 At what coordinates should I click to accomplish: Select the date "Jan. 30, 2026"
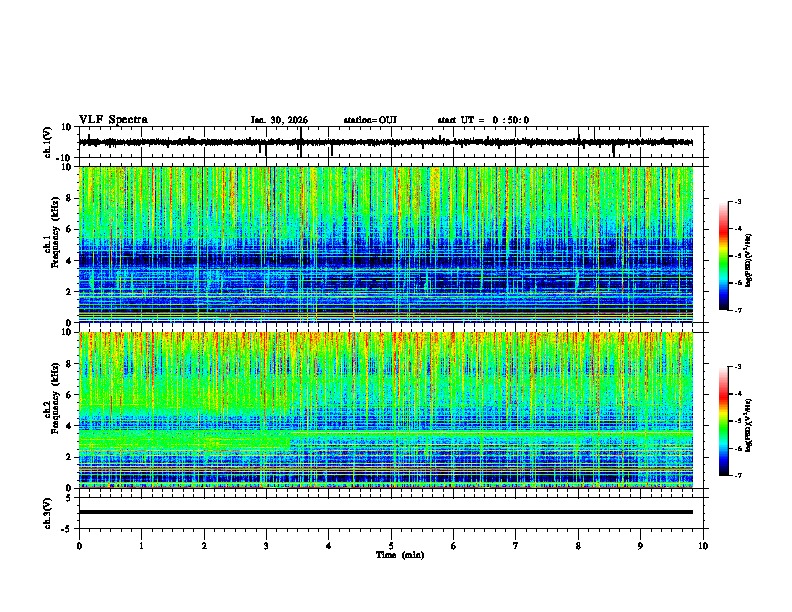coord(279,120)
